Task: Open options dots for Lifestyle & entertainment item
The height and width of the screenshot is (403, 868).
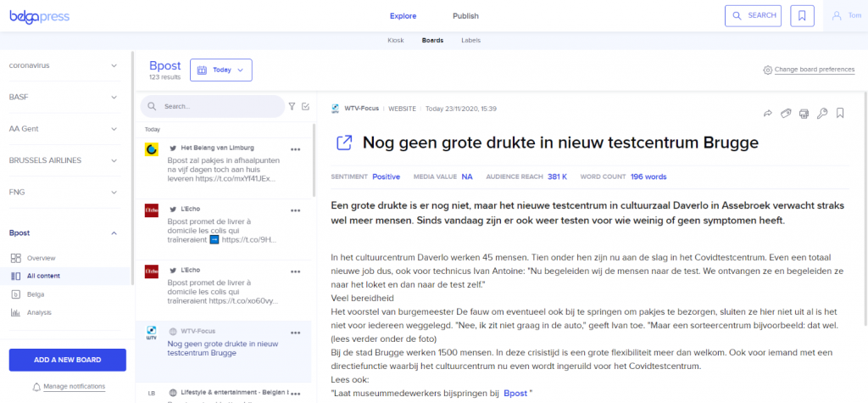Action: [x=296, y=394]
